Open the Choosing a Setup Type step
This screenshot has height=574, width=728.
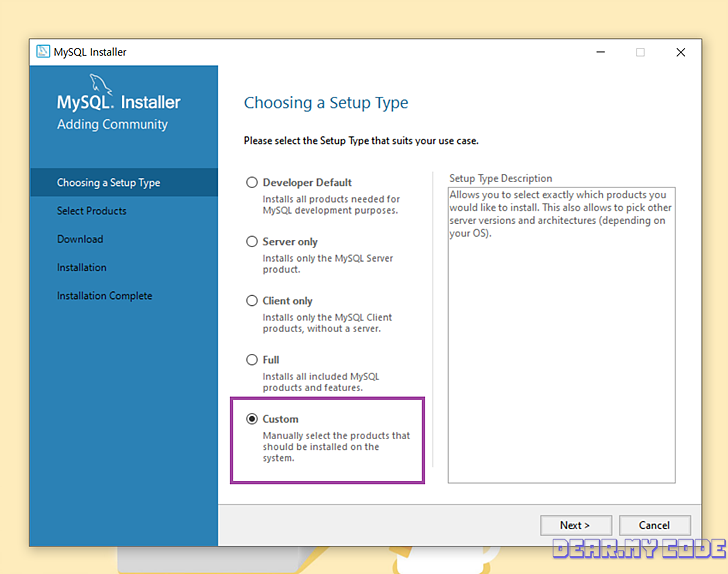pos(124,183)
